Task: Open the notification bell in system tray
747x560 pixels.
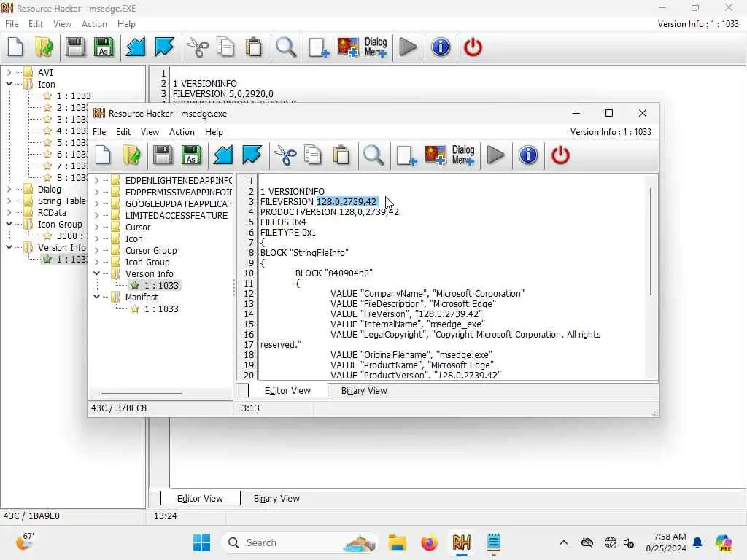Action: (x=697, y=542)
